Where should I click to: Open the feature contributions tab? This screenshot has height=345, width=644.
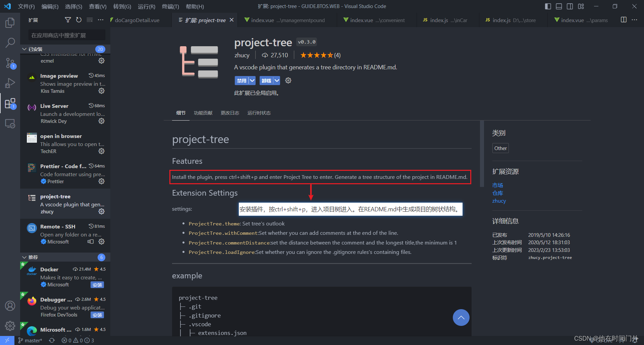click(x=203, y=113)
